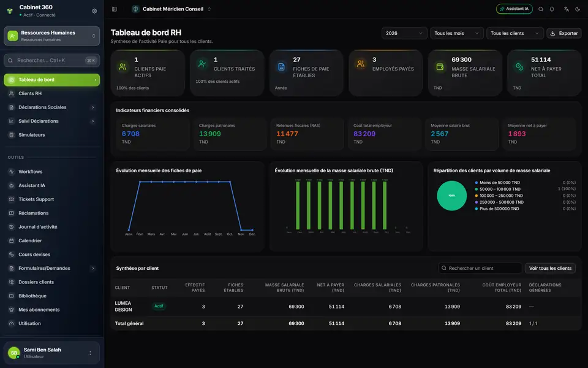Click the LUMEA DESIGN client row name
The height and width of the screenshot is (368, 588).
pos(123,307)
